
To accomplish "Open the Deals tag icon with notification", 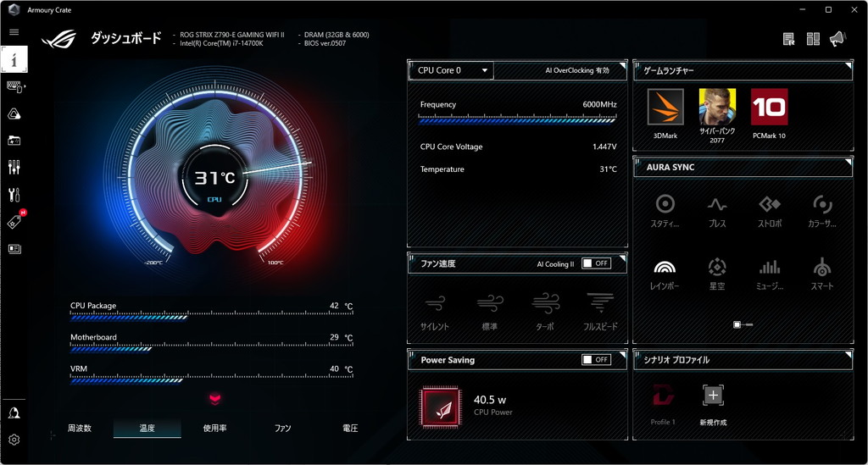I will coord(15,220).
